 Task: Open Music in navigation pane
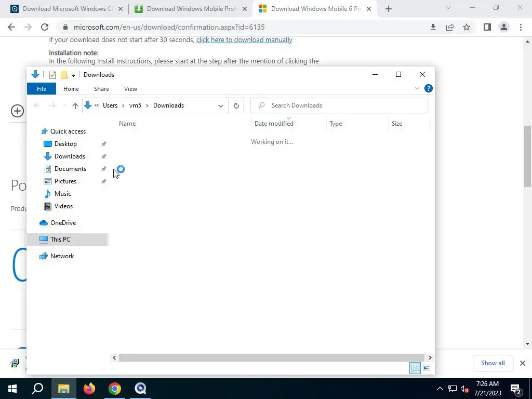coord(63,194)
